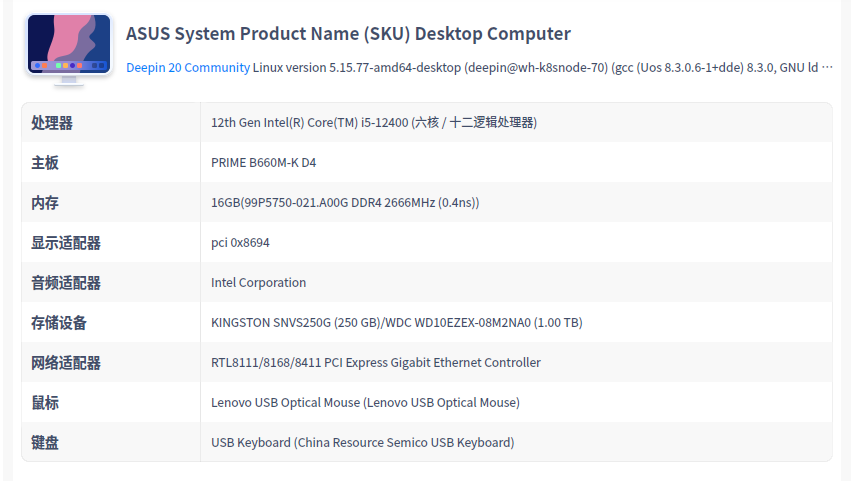Click the Intel Corporation audio value
The width and height of the screenshot is (851, 481).
(258, 283)
